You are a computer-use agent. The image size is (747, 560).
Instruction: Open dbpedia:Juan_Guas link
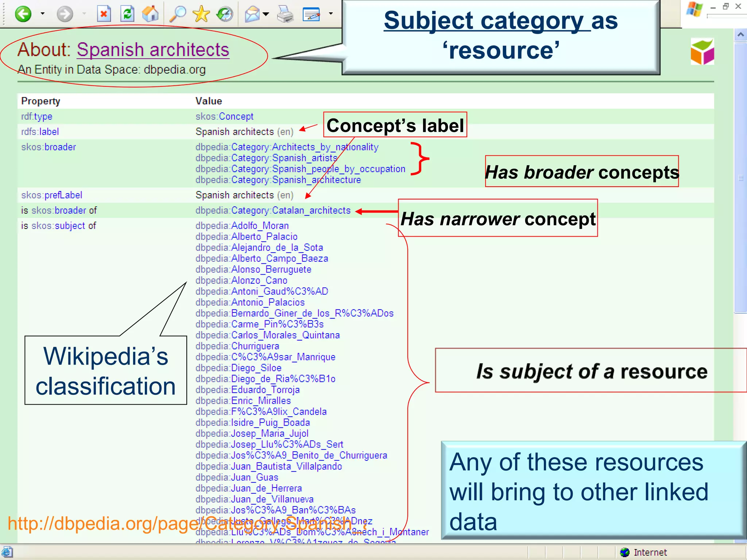[237, 477]
